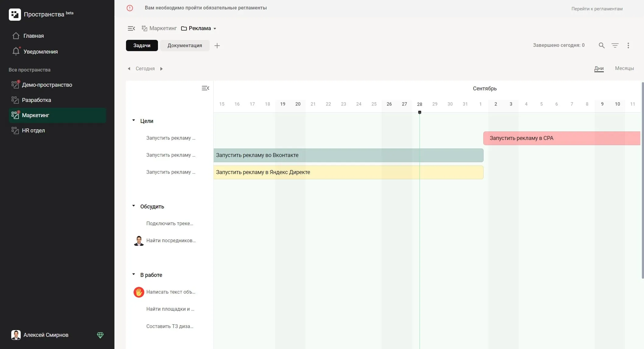Open the filter icon in toolbar
The width and height of the screenshot is (644, 349).
pos(615,45)
